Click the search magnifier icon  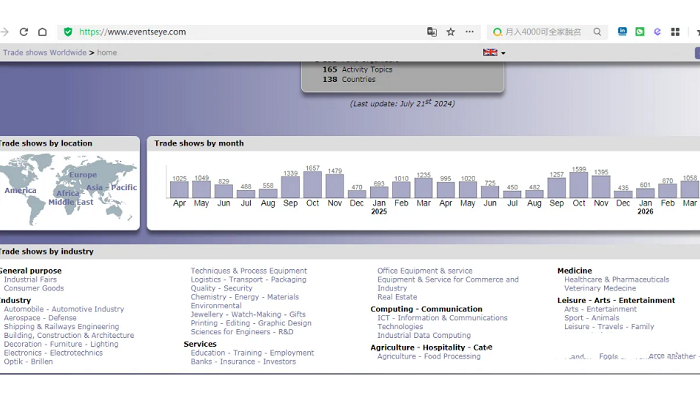[x=597, y=32]
